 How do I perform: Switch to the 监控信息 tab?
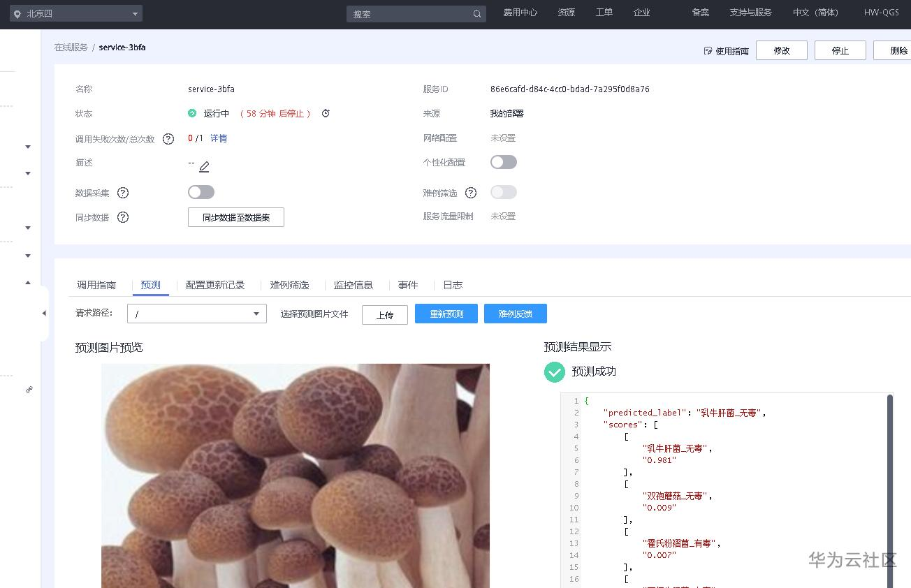(354, 285)
